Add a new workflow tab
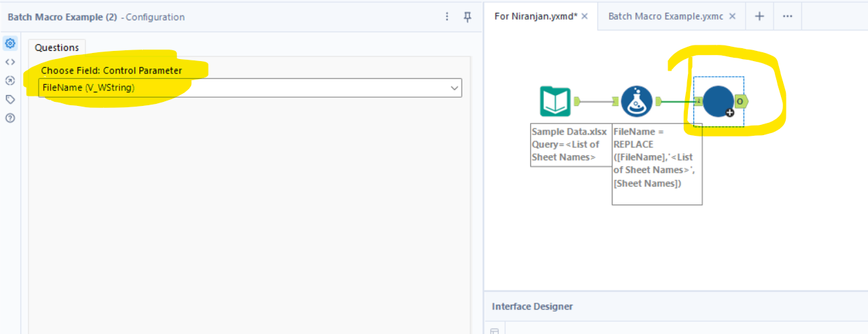Image resolution: width=868 pixels, height=334 pixels. (x=759, y=16)
